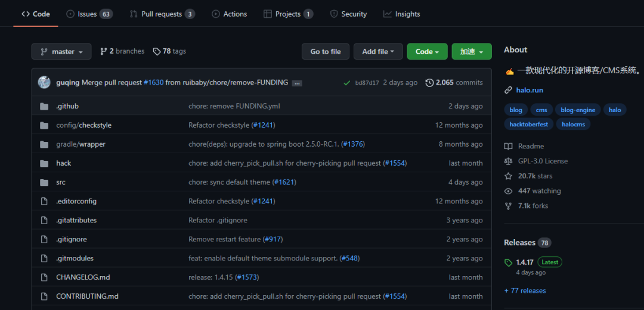Visit the halo.run website link
This screenshot has width=644, height=310.
click(x=530, y=90)
